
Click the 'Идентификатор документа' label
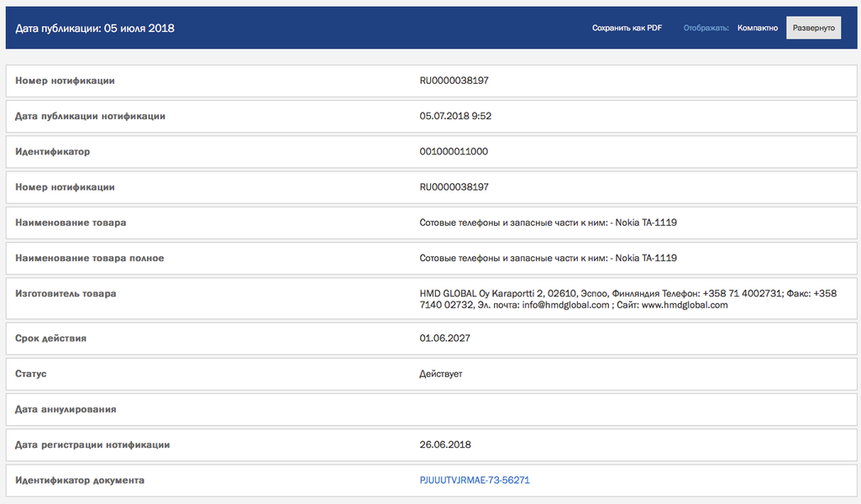80,480
